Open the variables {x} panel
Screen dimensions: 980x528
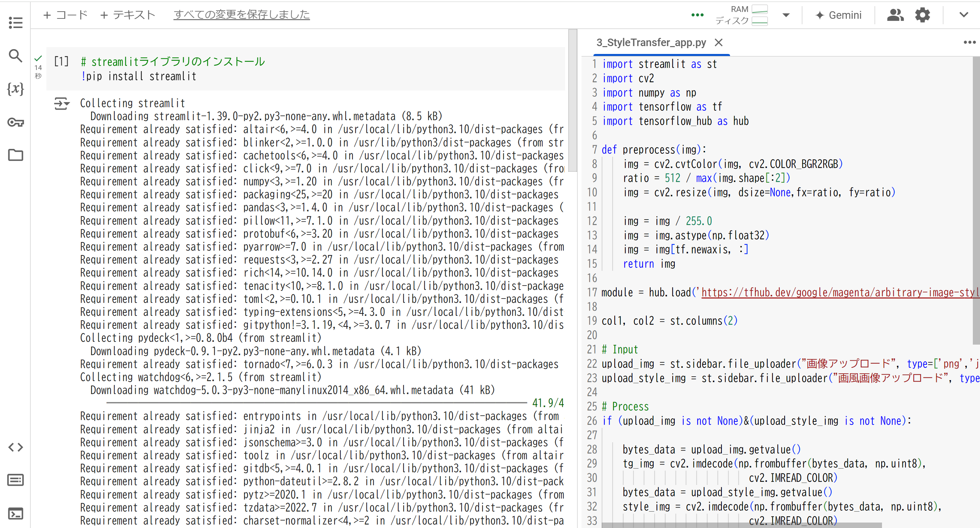pyautogui.click(x=15, y=89)
